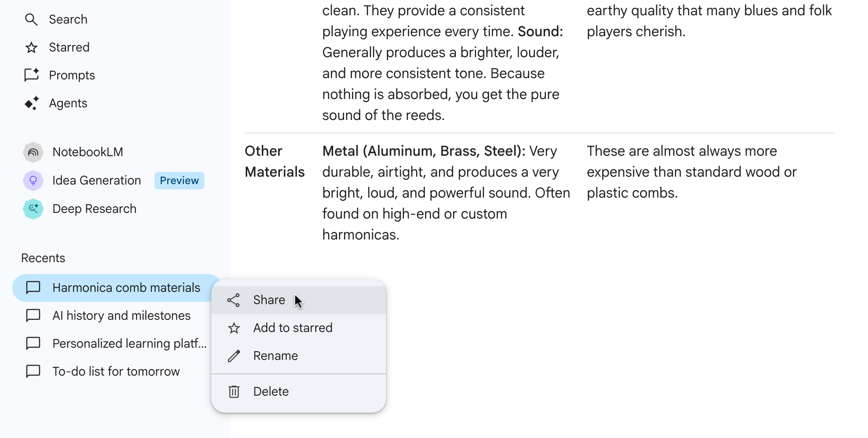868x438 pixels.
Task: Click the Starred star icon in sidebar
Action: pos(31,48)
